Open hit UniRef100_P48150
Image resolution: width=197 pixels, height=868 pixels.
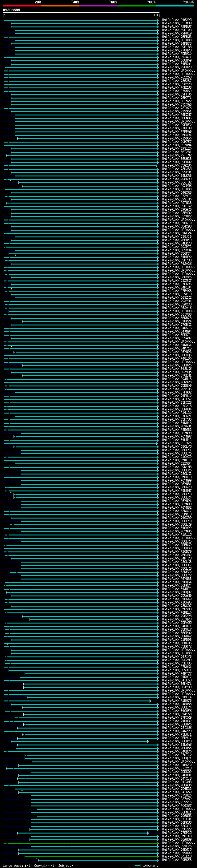(177, 358)
